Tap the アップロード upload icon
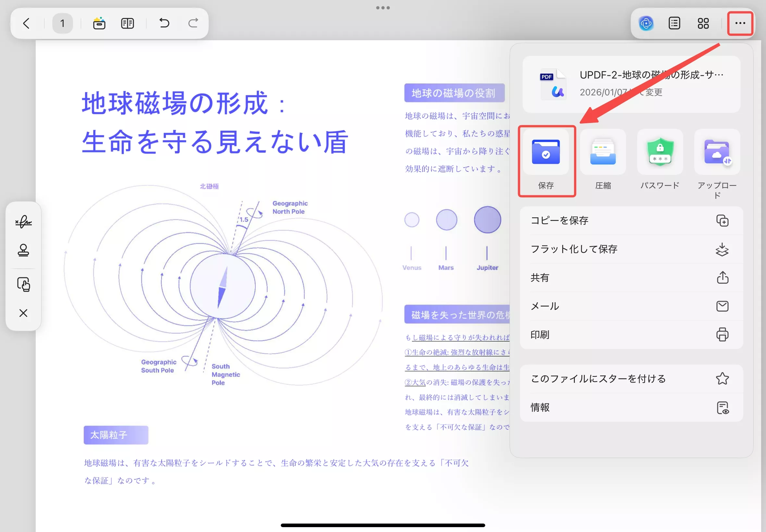Image resolution: width=766 pixels, height=532 pixels. point(717,152)
